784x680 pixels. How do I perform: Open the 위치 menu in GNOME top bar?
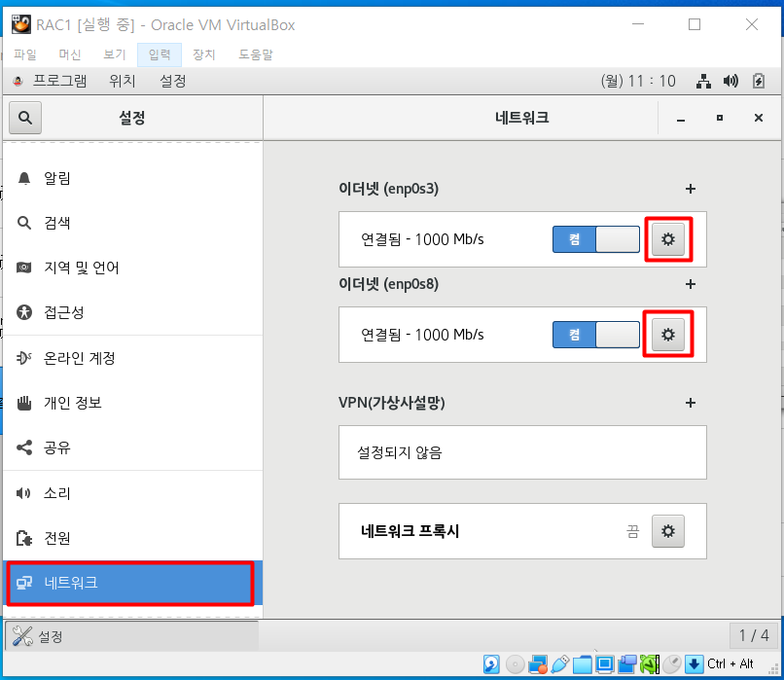pos(123,81)
